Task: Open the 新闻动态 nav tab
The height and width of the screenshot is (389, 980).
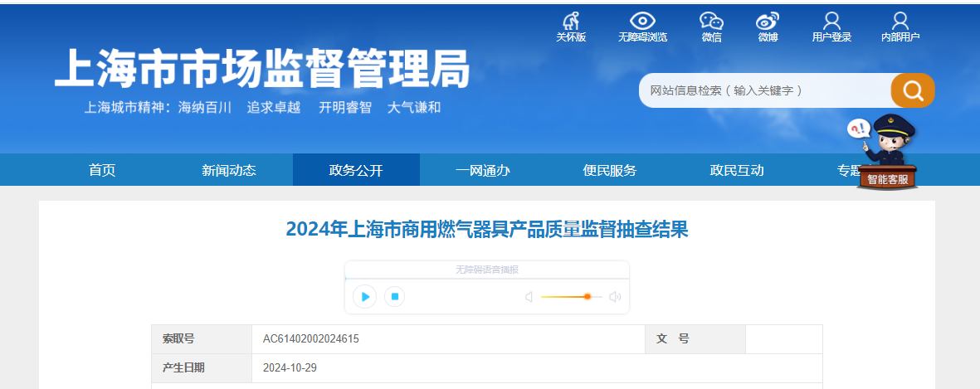Action: point(229,170)
